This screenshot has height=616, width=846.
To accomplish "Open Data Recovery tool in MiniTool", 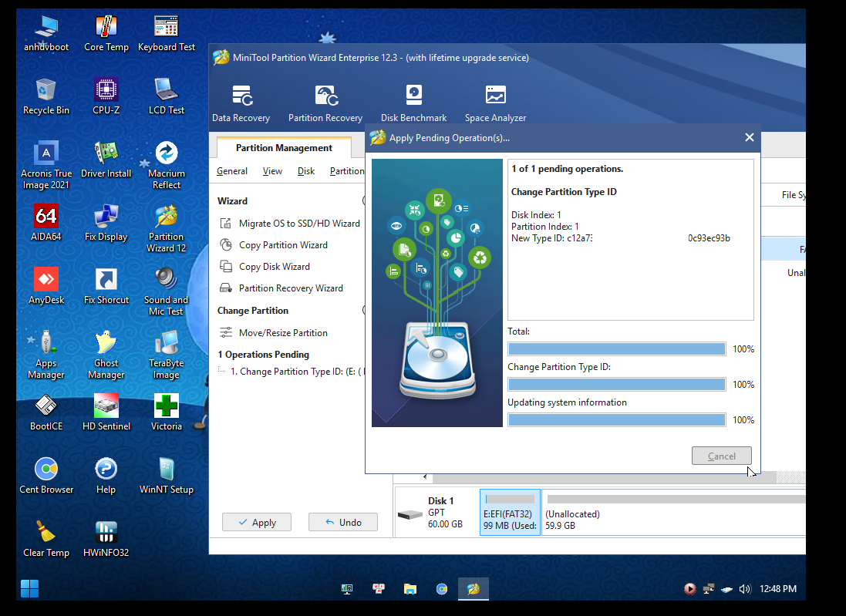I will [241, 104].
